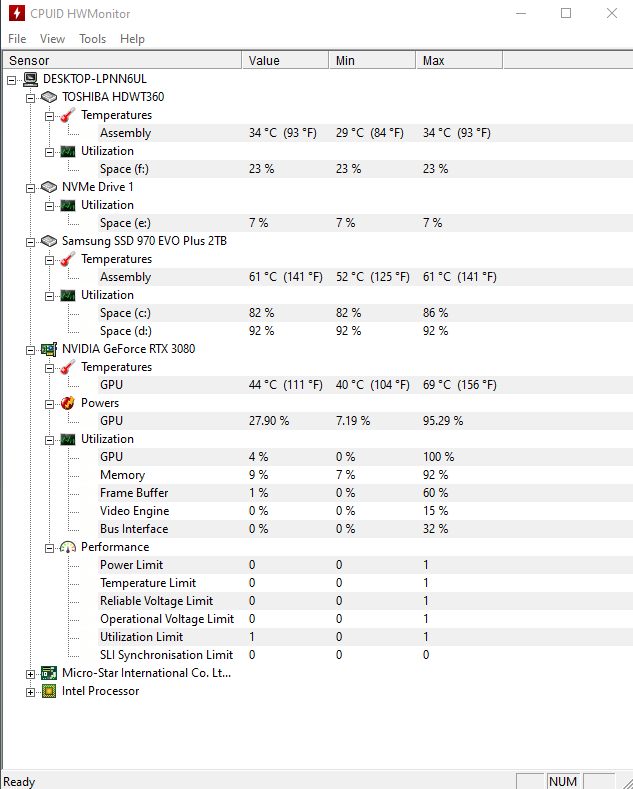Screen dimensions: 633x789
Task: Click the TOSHIBA HDWT360 hard drive icon
Action: 49,97
